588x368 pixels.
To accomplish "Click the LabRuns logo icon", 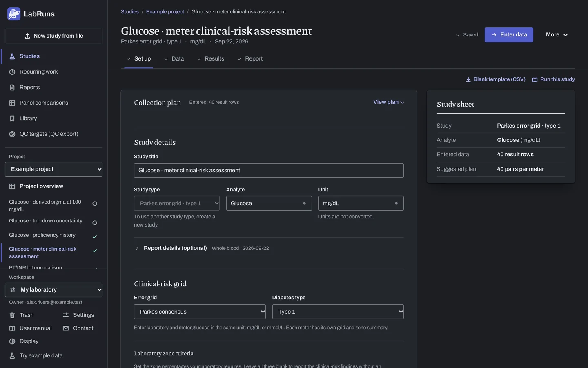I will click(14, 14).
